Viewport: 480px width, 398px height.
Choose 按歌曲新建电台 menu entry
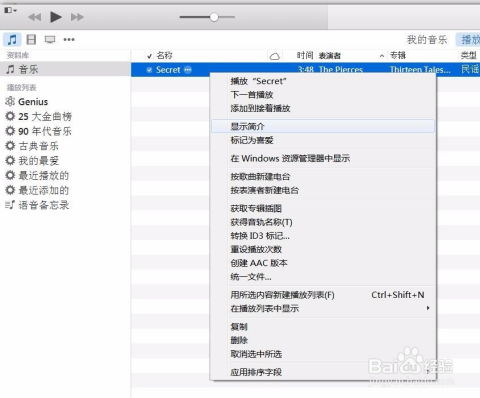click(x=323, y=177)
